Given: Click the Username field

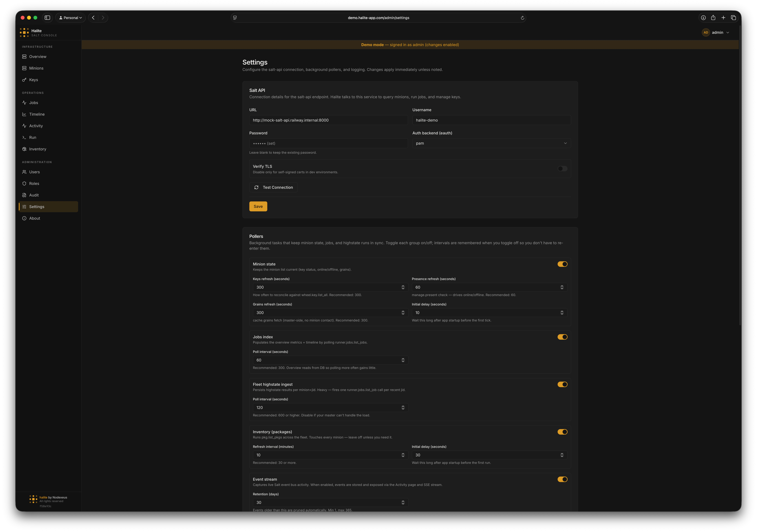Looking at the screenshot, I should 492,120.
